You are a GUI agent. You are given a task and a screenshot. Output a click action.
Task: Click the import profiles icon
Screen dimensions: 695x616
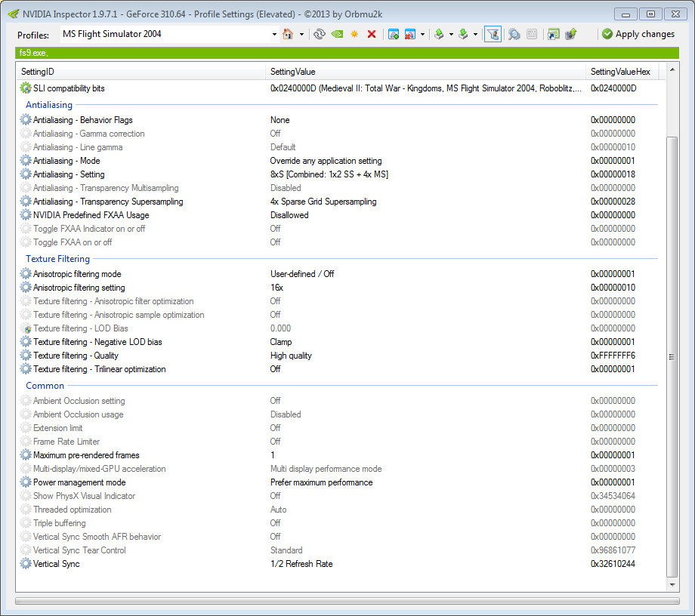pos(463,34)
